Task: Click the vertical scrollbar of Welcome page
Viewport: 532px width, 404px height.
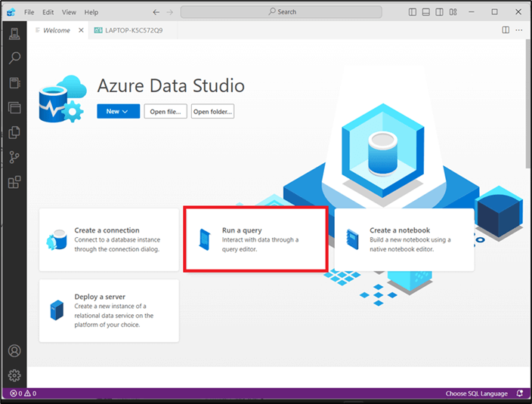Action: 528,103
